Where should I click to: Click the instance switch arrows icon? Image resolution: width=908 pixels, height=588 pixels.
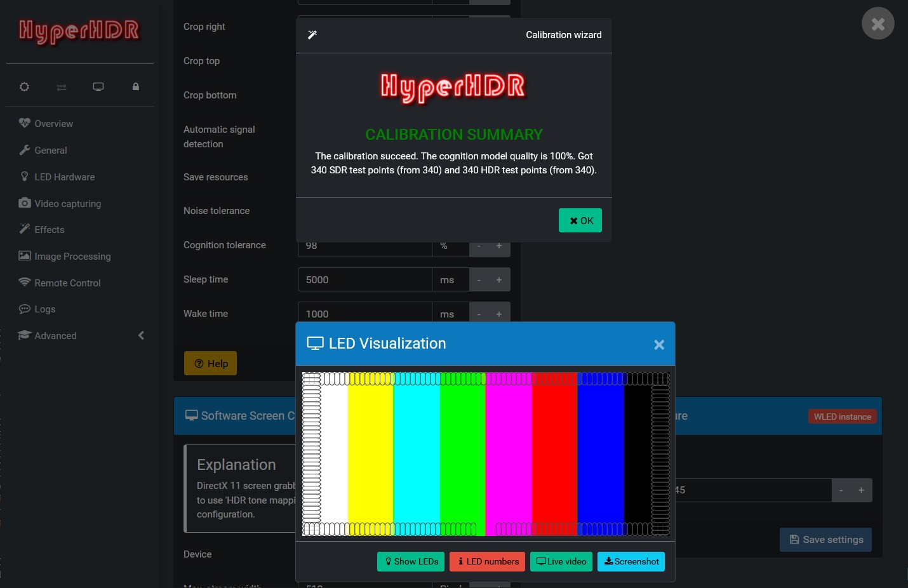point(62,87)
